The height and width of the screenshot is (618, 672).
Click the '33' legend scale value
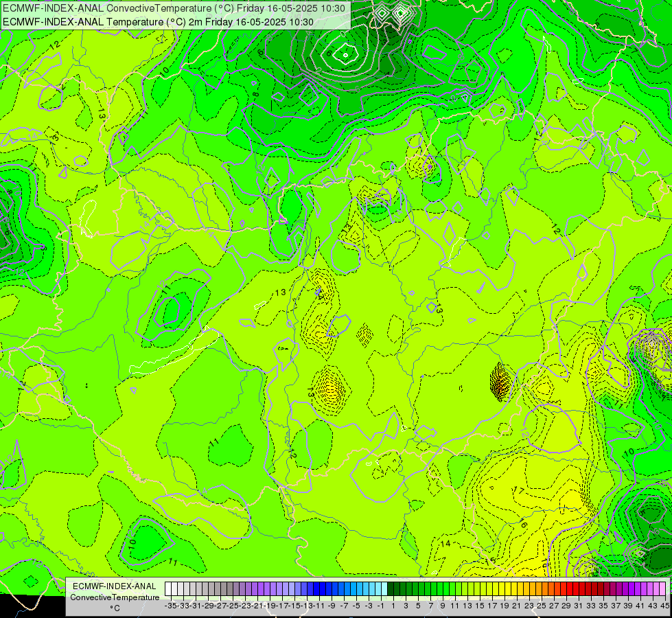point(591,606)
